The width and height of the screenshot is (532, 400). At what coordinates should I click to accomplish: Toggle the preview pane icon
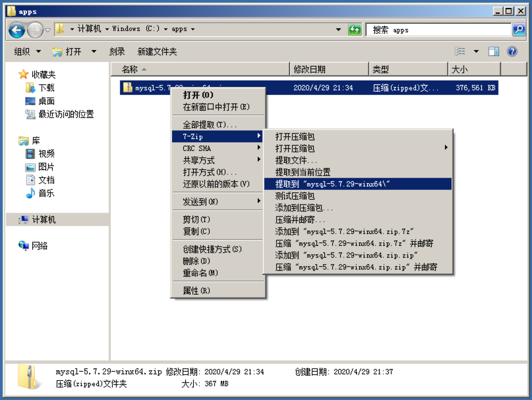(x=493, y=51)
